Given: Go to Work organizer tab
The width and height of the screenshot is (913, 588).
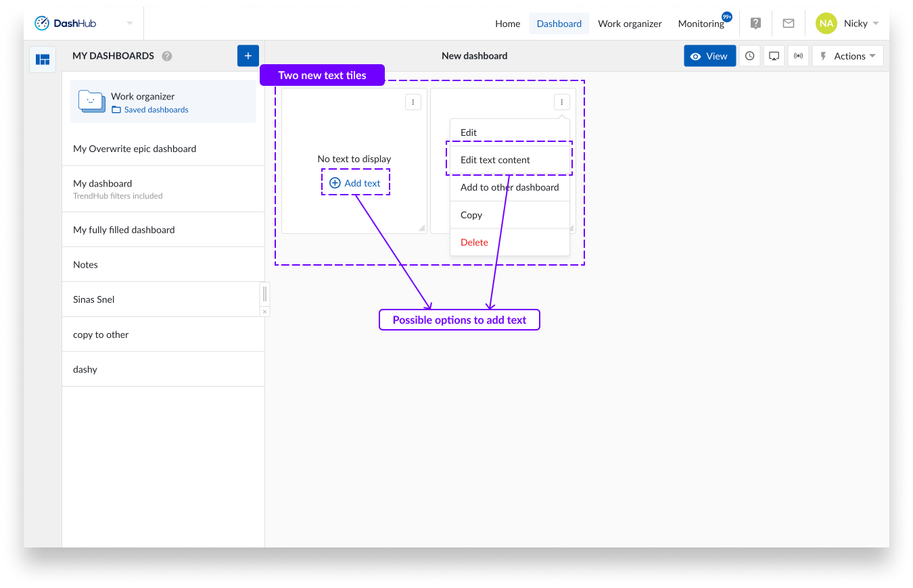Looking at the screenshot, I should 630,23.
